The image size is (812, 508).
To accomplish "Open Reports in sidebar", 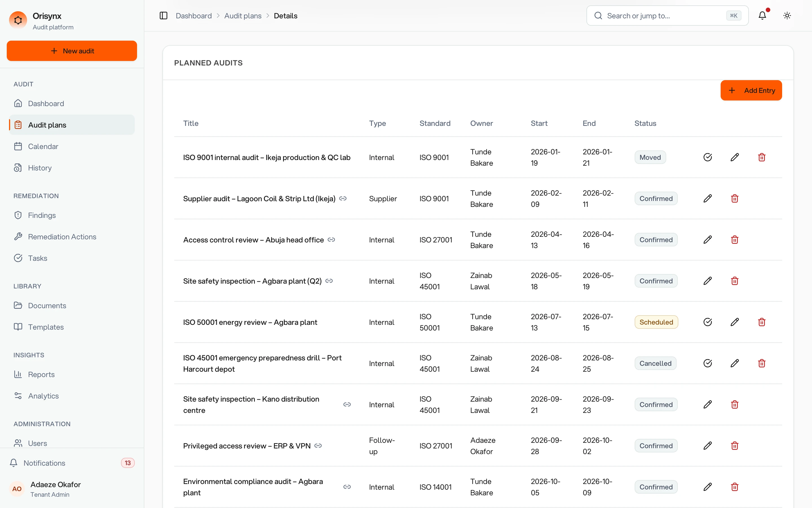I will pyautogui.click(x=72, y=375).
